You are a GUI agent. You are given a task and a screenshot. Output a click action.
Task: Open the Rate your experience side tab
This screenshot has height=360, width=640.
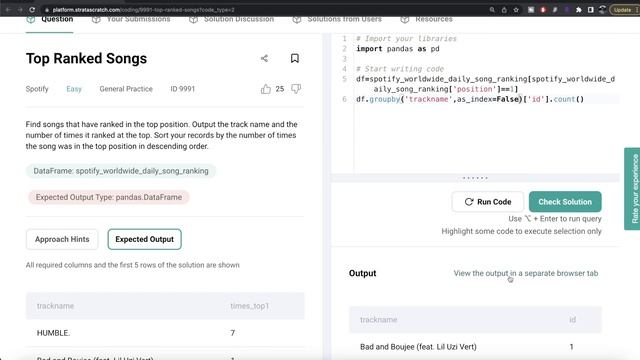click(632, 189)
